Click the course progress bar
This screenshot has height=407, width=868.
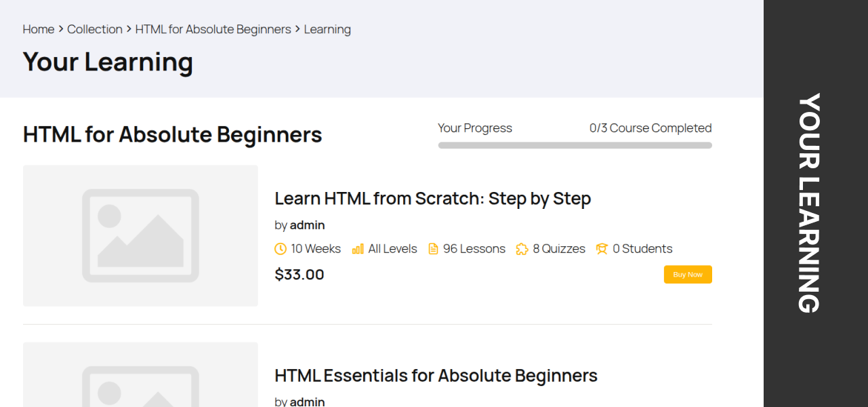(575, 145)
